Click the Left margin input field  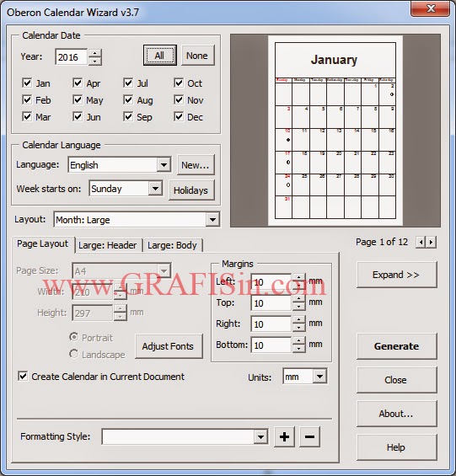click(x=271, y=282)
